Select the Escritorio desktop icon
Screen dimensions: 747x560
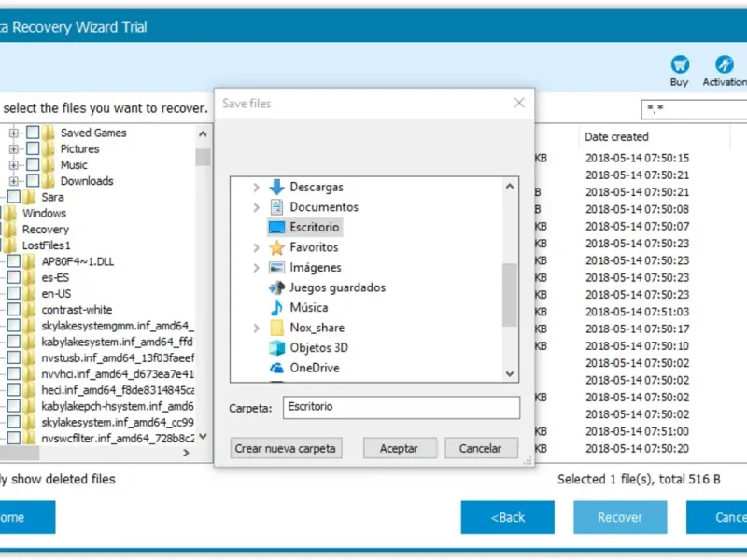(x=276, y=227)
